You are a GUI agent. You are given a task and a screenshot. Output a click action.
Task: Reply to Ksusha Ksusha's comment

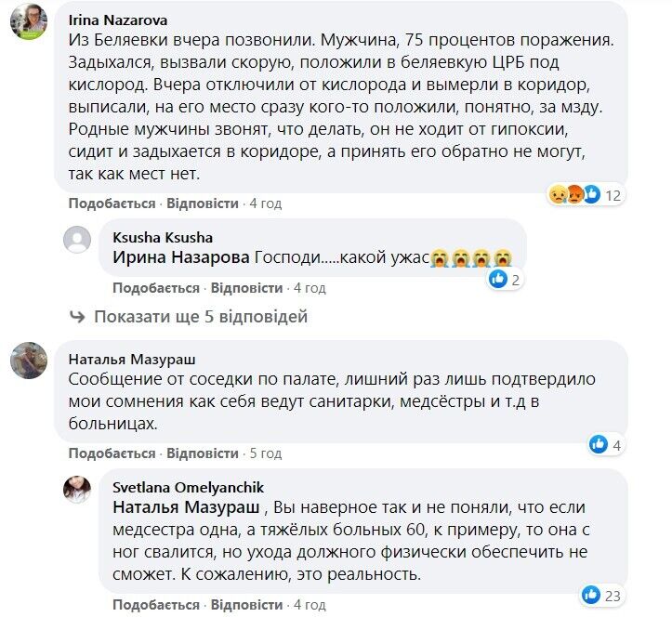tap(247, 286)
